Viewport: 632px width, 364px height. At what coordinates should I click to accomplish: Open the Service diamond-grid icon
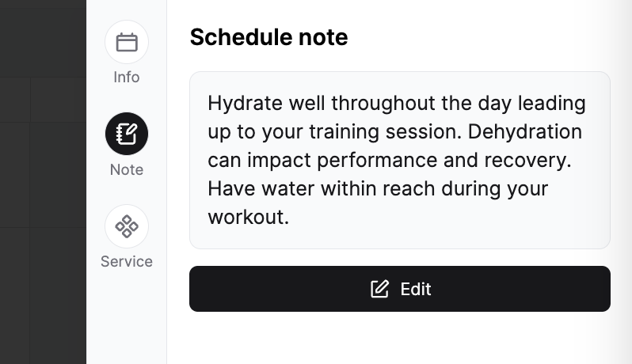127,226
